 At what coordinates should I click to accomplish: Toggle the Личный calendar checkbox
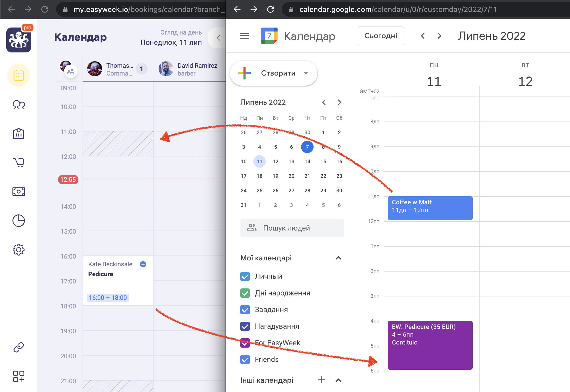click(x=245, y=276)
